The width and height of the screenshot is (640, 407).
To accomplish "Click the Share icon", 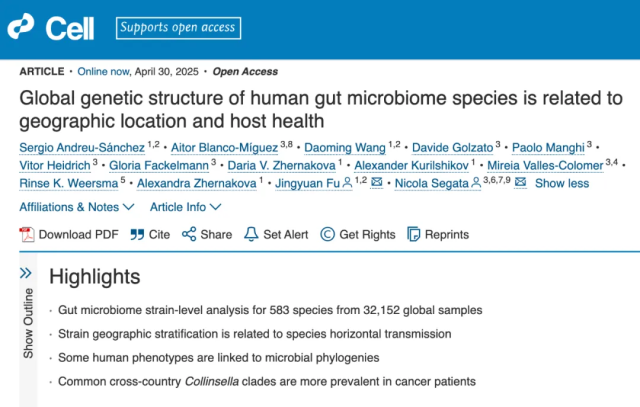I will pos(189,234).
